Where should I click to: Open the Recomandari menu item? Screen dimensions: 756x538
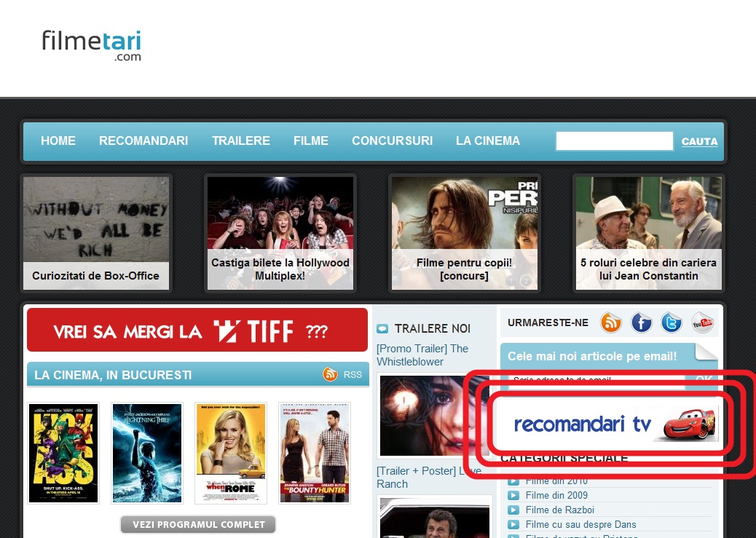coord(143,141)
